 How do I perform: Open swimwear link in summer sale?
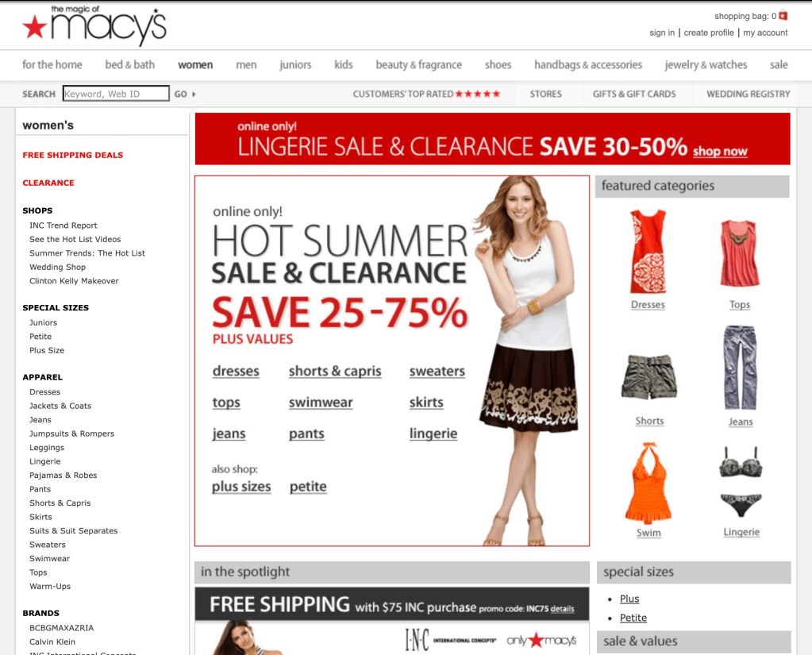[321, 403]
